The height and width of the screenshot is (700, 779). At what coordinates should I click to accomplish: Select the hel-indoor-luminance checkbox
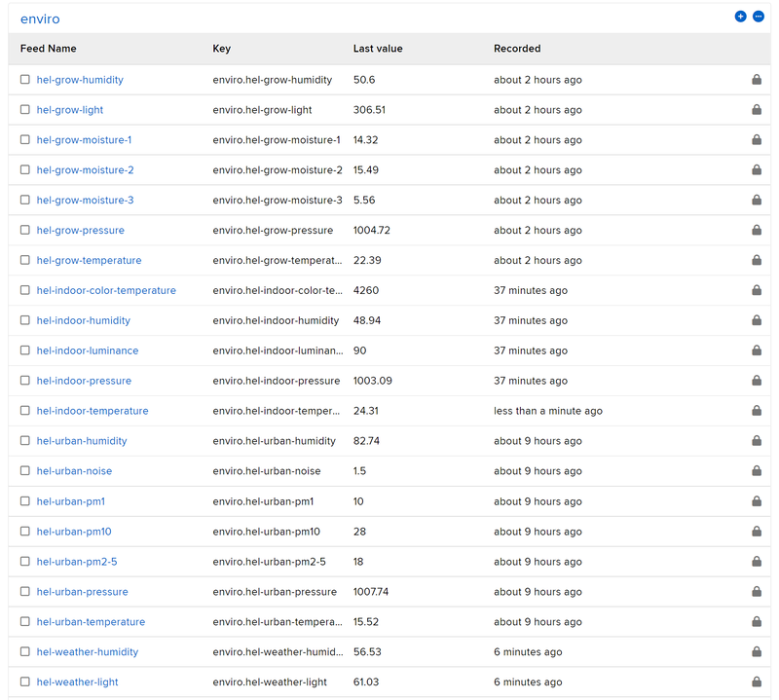point(25,350)
